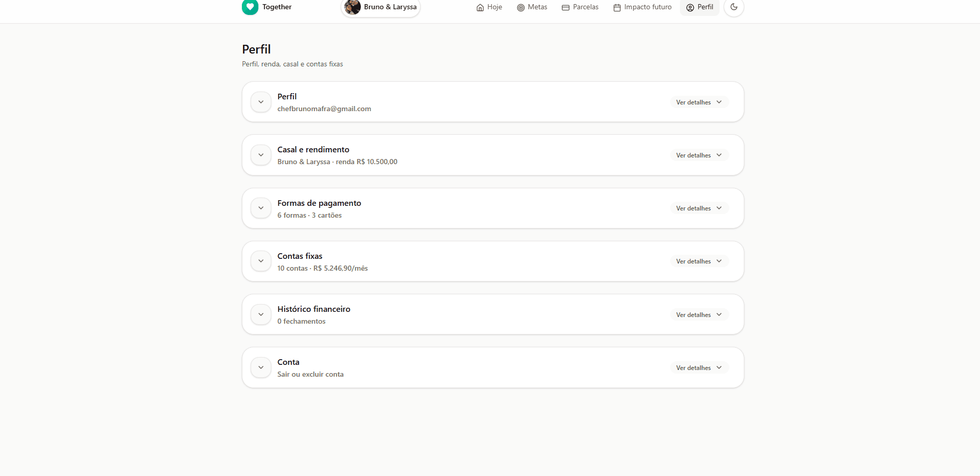Open the Impacto futuro tab
The height and width of the screenshot is (476, 980).
coord(642,7)
